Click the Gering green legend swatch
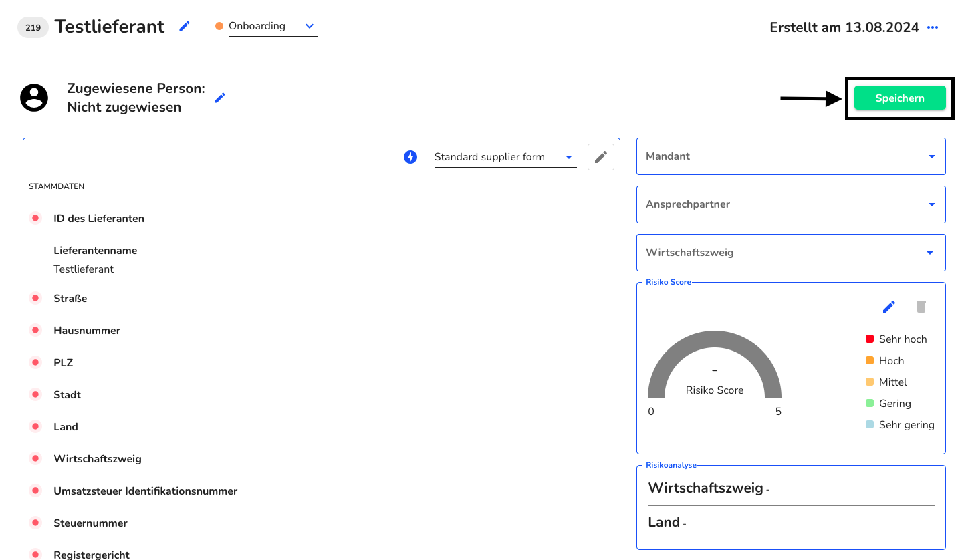Image resolution: width=960 pixels, height=560 pixels. pyautogui.click(x=870, y=403)
